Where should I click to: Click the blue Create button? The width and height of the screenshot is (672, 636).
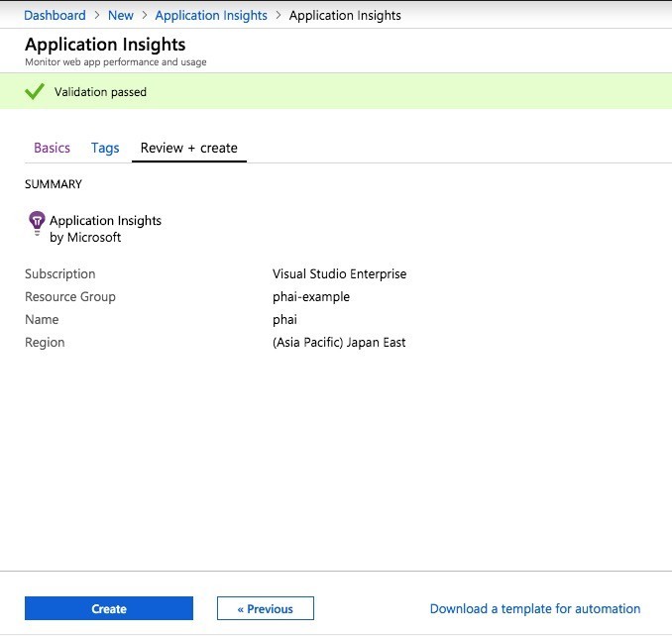point(109,608)
